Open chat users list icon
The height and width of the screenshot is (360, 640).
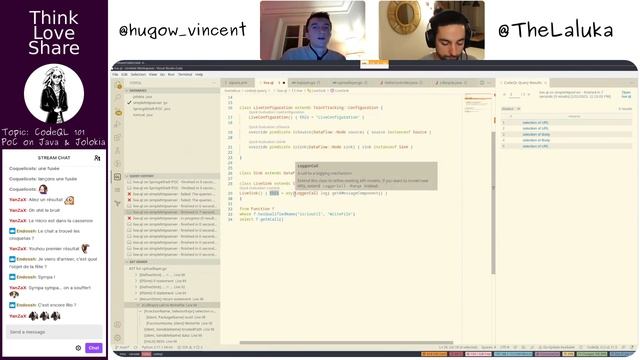(x=97, y=158)
